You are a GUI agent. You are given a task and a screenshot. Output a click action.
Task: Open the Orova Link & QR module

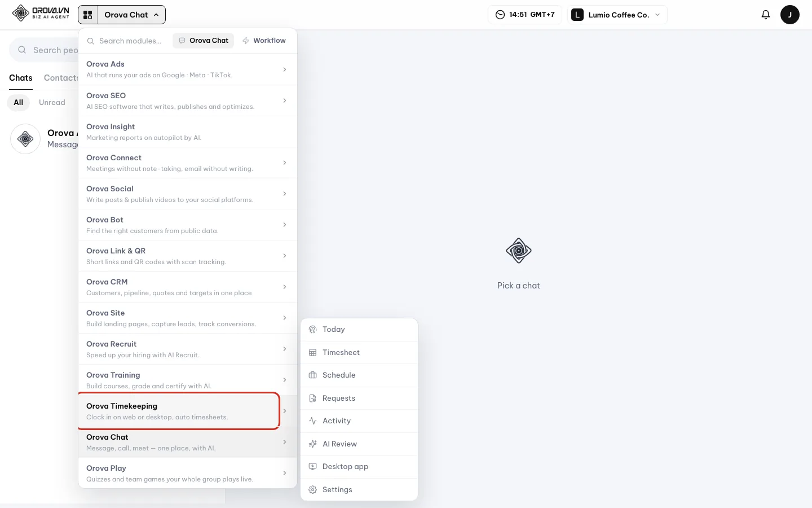point(188,256)
